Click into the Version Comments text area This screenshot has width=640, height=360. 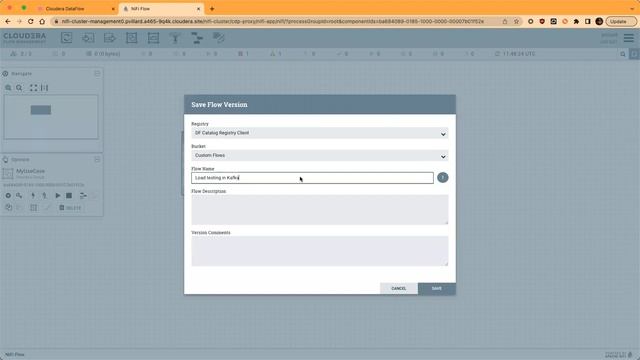click(320, 251)
